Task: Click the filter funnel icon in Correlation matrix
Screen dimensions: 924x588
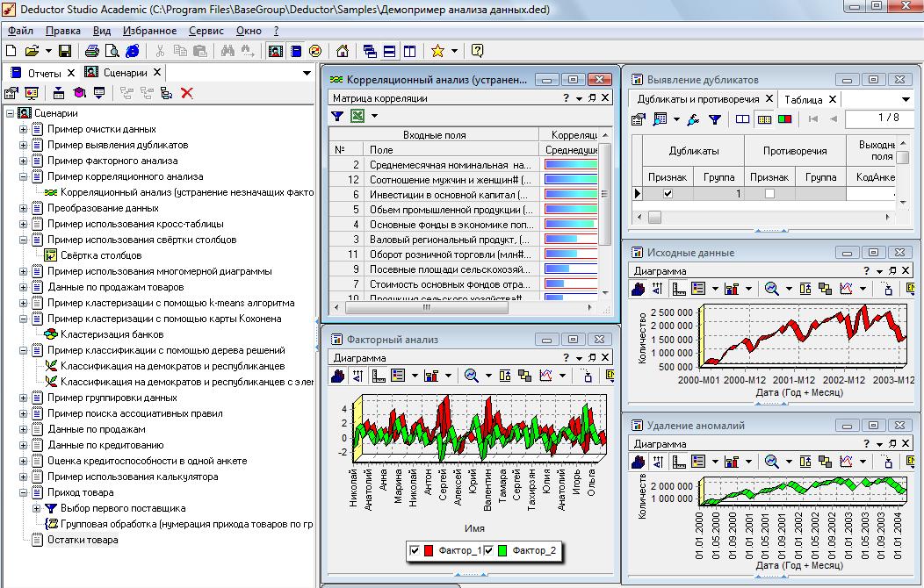Action: 337,116
